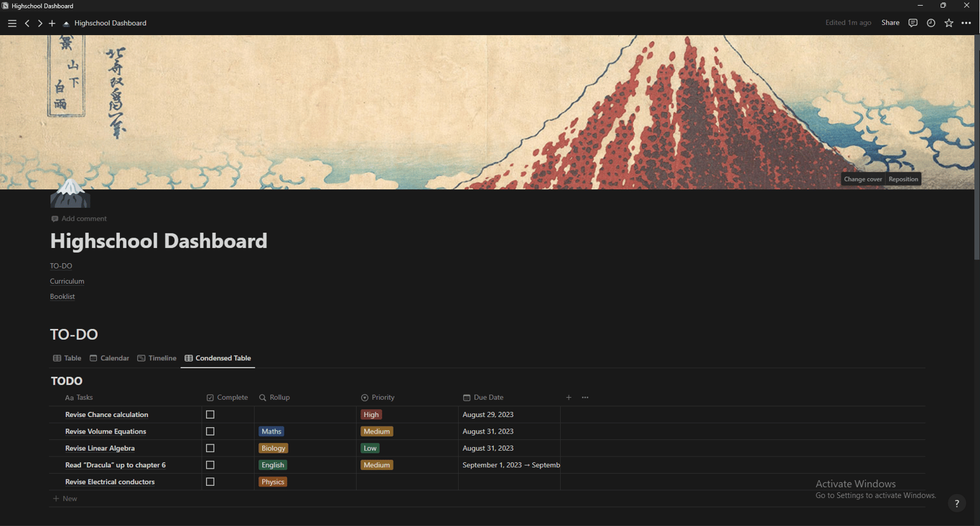Open the Revise Electrical conductors task
This screenshot has width=980, height=526.
click(110, 482)
